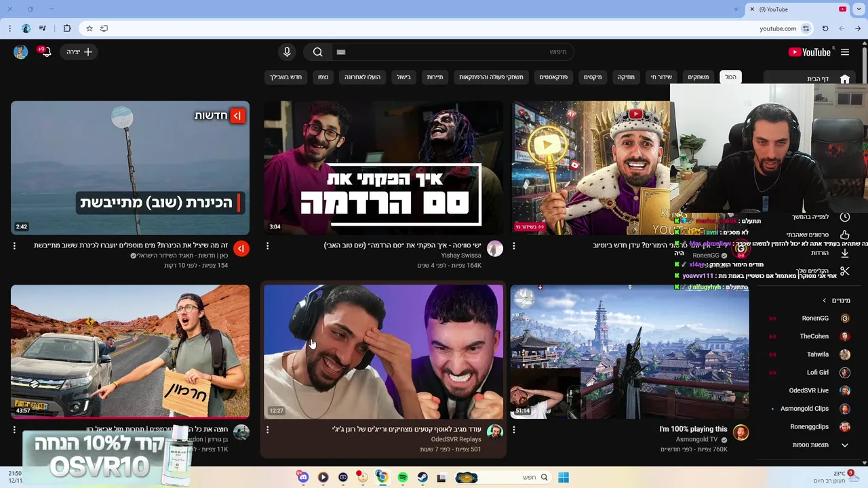
Task: Click the YouTube search input field
Action: pos(452,52)
